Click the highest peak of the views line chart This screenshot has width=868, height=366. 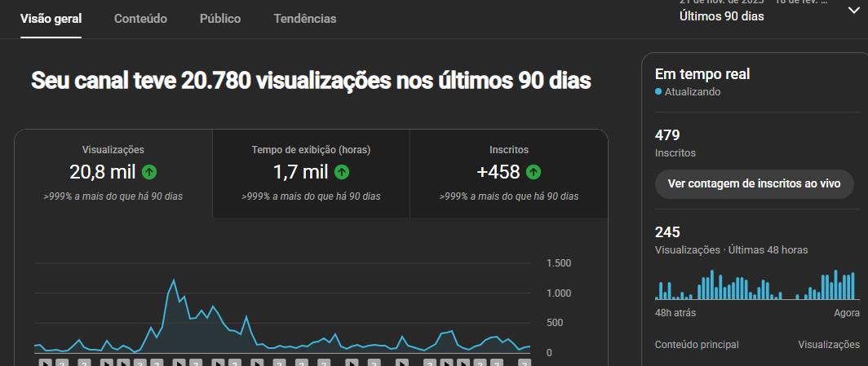175,280
